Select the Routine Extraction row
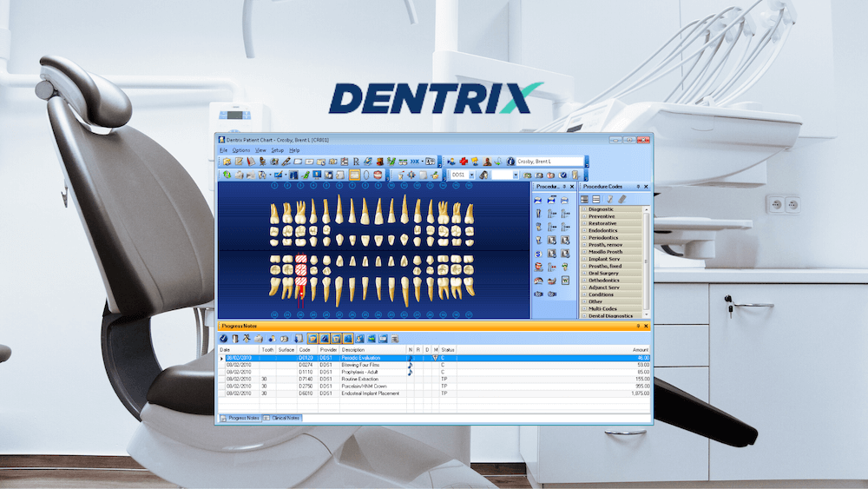 point(435,380)
